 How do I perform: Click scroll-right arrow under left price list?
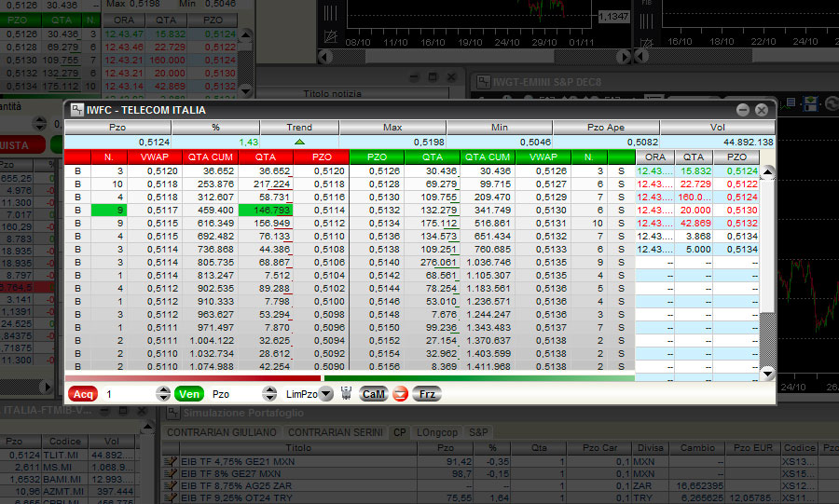point(48,387)
